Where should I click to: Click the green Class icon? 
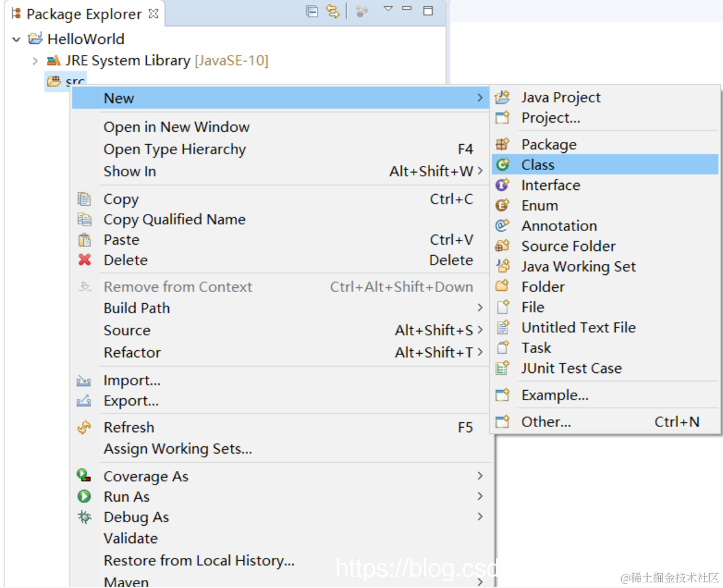click(502, 165)
